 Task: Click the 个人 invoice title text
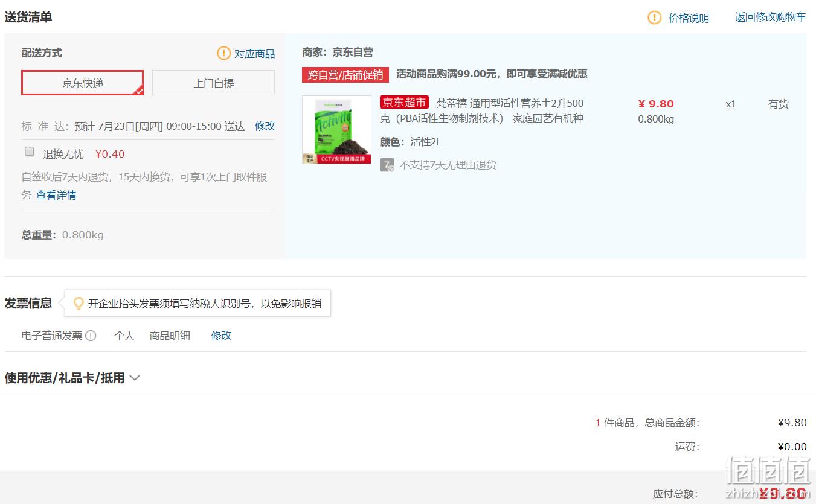(124, 336)
